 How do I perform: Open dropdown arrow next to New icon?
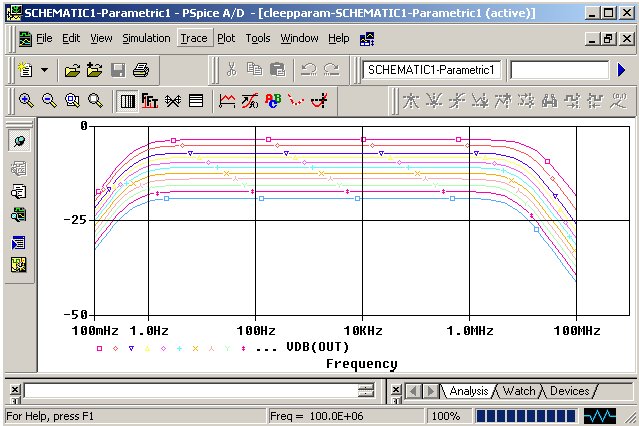click(44, 70)
